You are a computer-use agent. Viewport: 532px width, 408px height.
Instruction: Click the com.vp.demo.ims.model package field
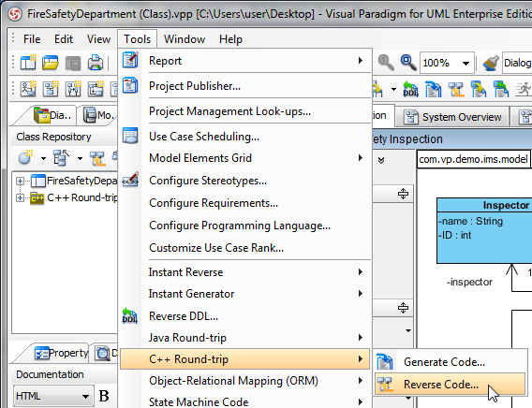pos(473,159)
